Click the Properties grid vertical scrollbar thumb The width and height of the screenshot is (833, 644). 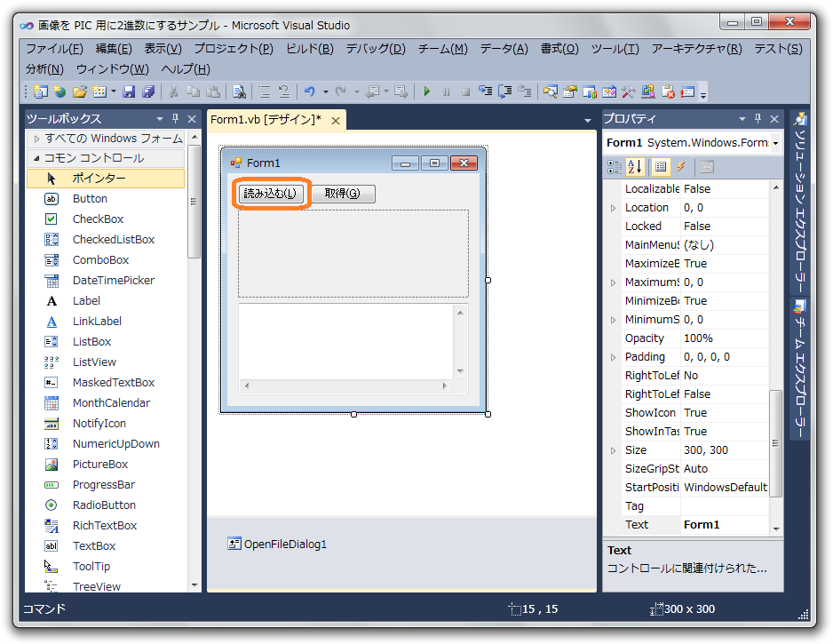coord(775,443)
